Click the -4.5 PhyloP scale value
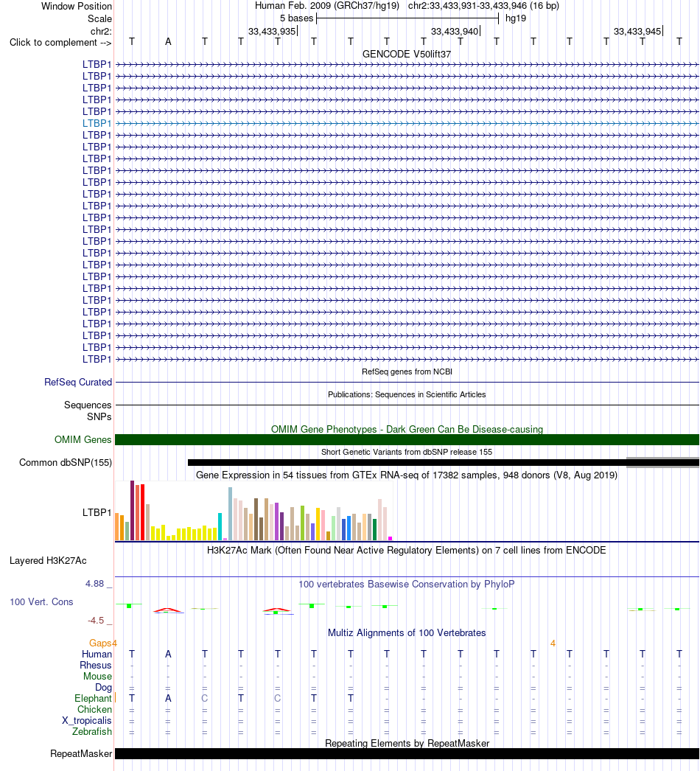The width and height of the screenshot is (700, 771). (x=96, y=621)
